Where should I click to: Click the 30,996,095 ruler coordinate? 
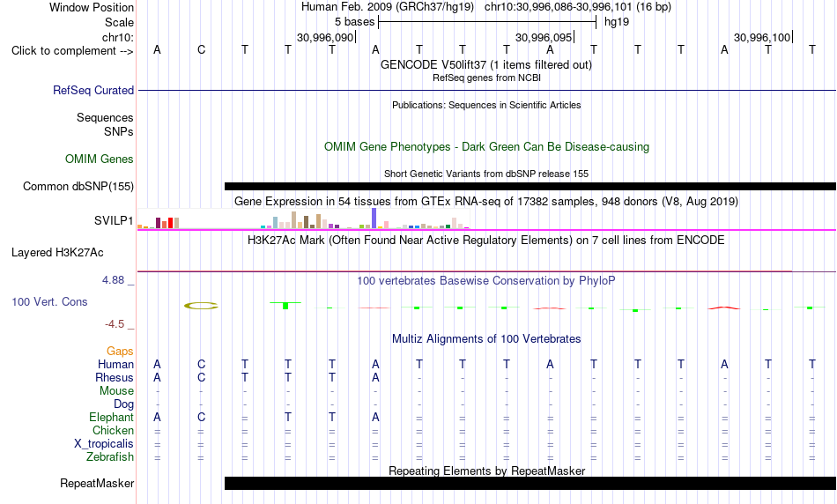(544, 37)
